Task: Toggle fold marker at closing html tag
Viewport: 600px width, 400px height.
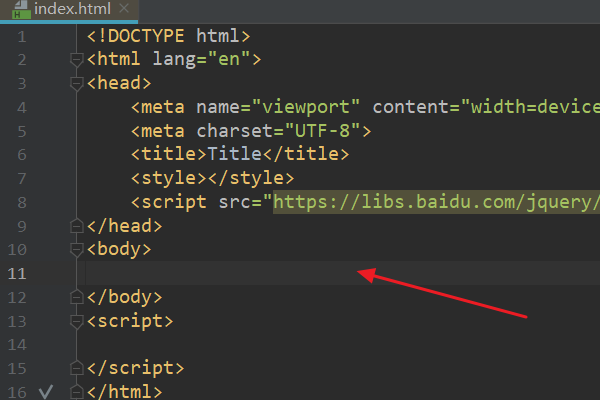Action: (77, 392)
